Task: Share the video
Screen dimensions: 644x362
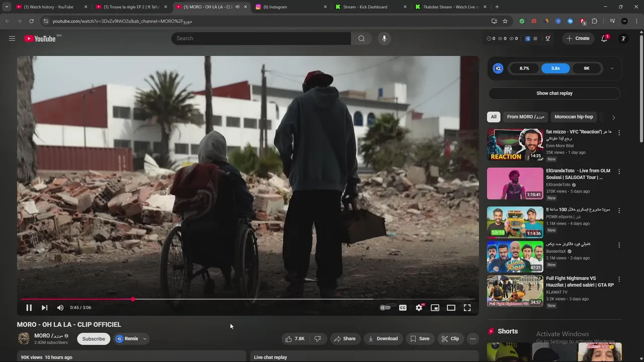Action: [x=345, y=339]
